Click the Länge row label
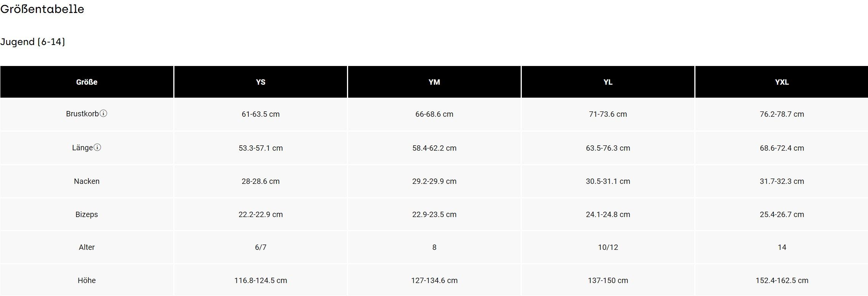Viewport: 868px width, 296px height. [82, 148]
